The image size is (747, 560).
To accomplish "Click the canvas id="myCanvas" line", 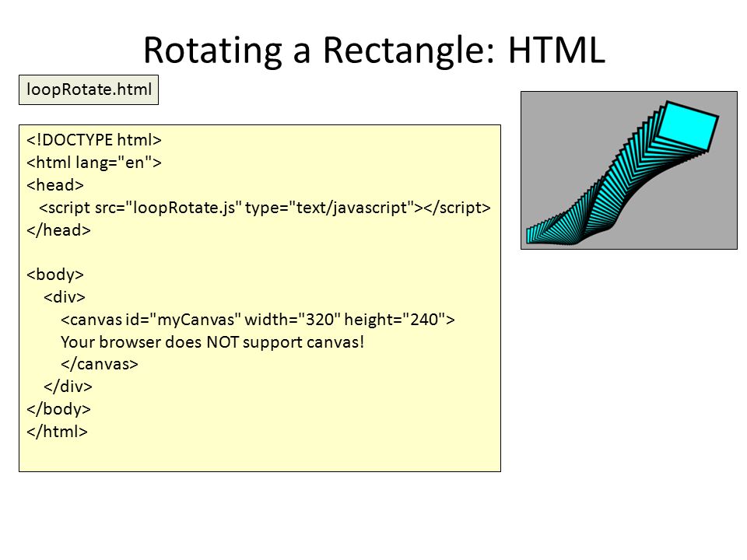I will [x=258, y=319].
